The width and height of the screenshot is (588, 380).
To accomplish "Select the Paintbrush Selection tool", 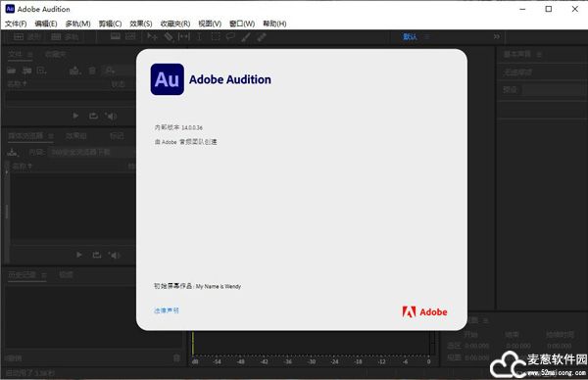I will coord(246,36).
